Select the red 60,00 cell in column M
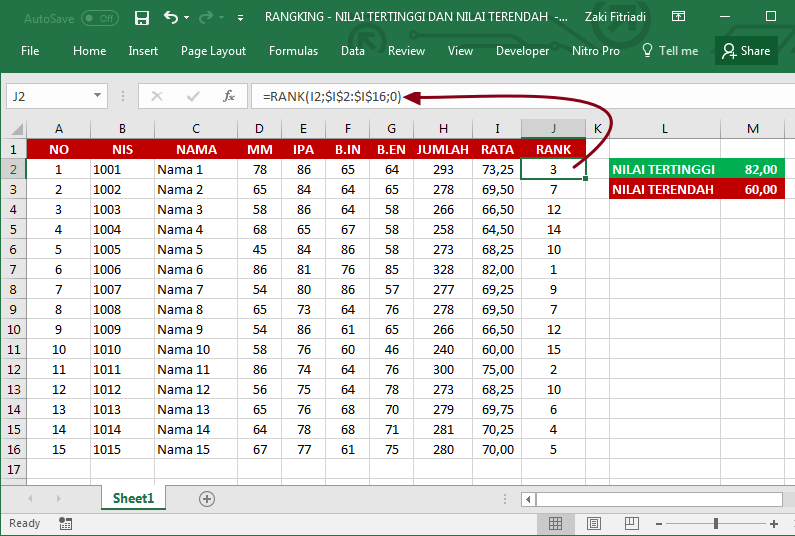The width and height of the screenshot is (795, 536). click(752, 189)
